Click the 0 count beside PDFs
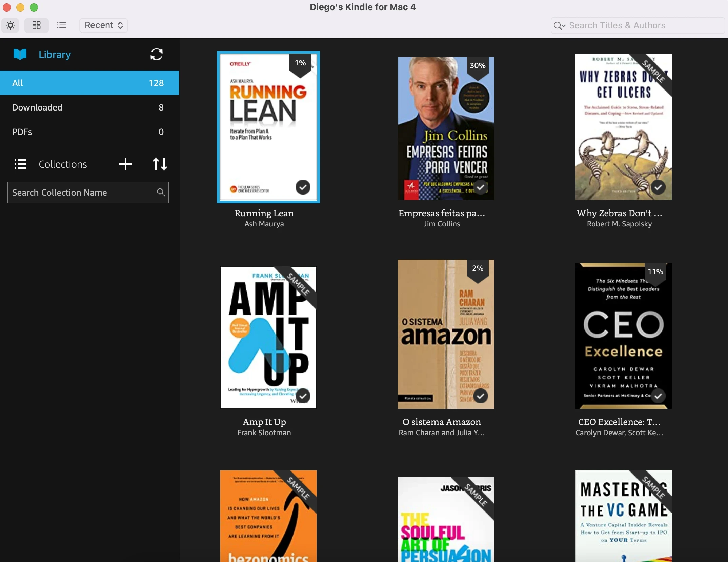Screen dimensions: 728x562 pos(161,132)
